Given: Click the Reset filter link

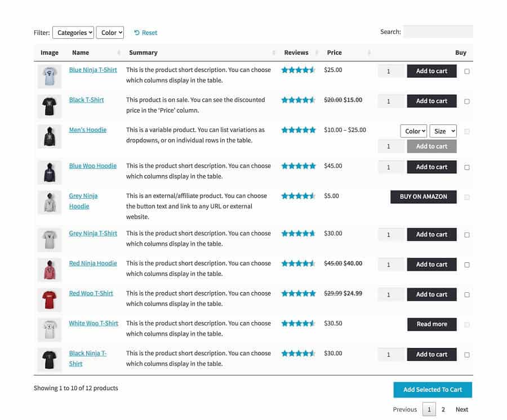Looking at the screenshot, I should click(x=146, y=33).
